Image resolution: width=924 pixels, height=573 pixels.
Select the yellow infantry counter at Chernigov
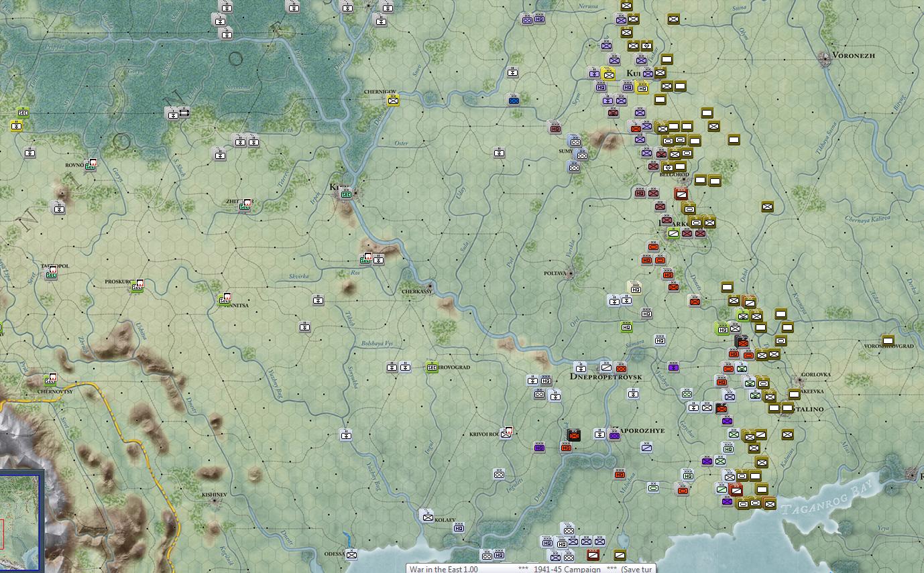pos(393,101)
